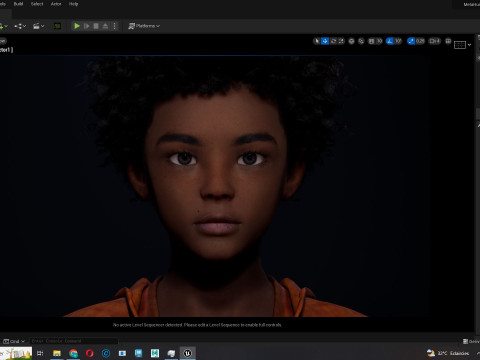Open the Actor menu

(56, 4)
